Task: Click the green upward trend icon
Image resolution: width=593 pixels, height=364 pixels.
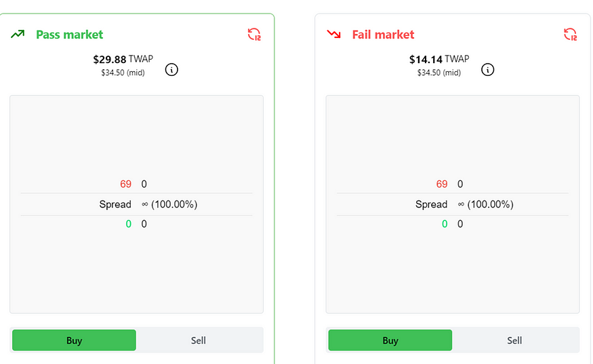Action: [18, 35]
